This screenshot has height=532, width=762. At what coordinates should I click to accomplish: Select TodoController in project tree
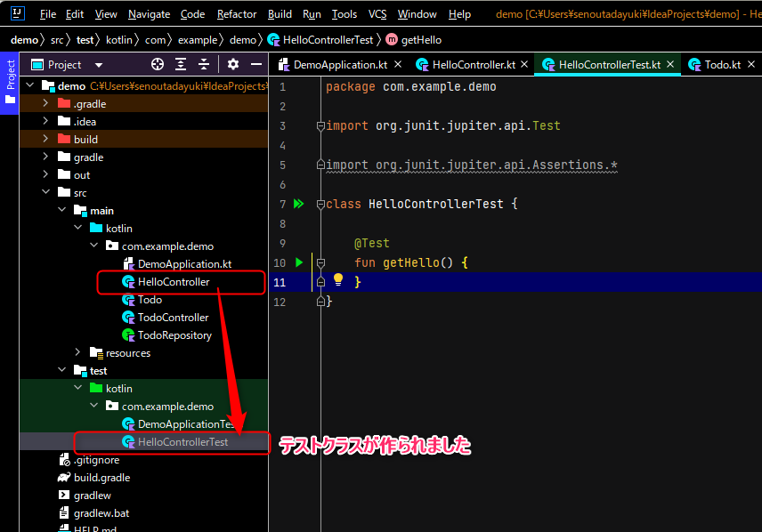click(173, 318)
